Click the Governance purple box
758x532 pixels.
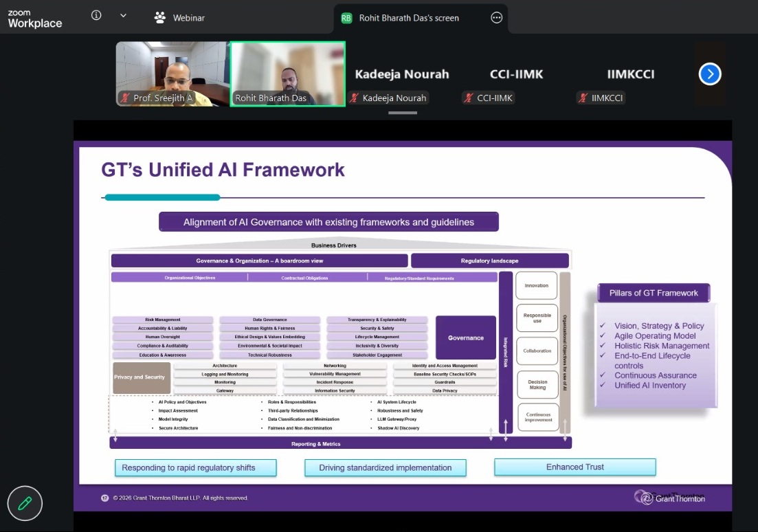465,337
